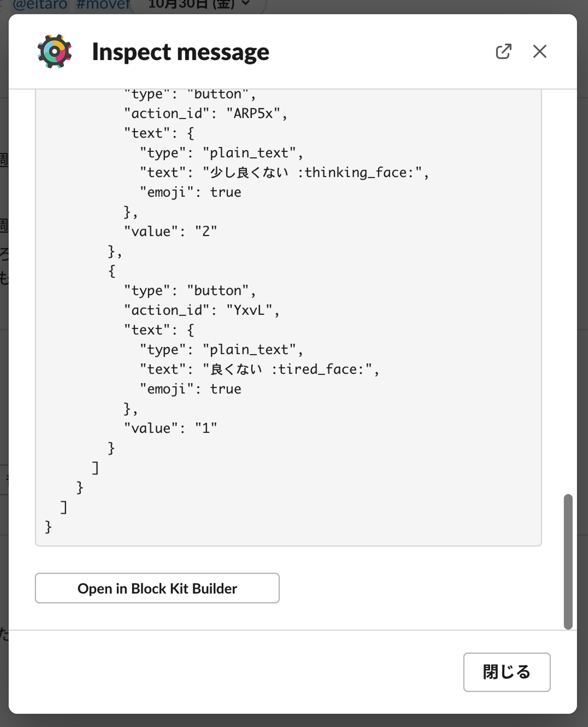
Task: Click the "type": "button" line above YxvL
Action: point(189,291)
